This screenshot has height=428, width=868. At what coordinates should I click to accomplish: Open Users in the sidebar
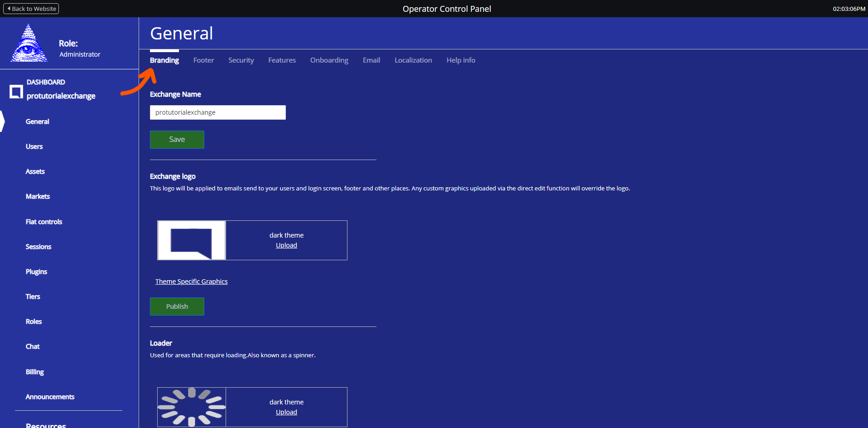34,146
